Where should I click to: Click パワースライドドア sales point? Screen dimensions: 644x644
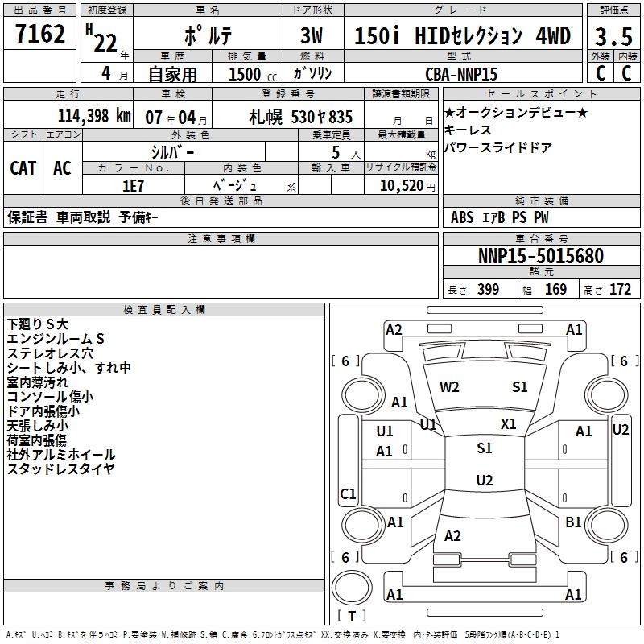coord(497,147)
